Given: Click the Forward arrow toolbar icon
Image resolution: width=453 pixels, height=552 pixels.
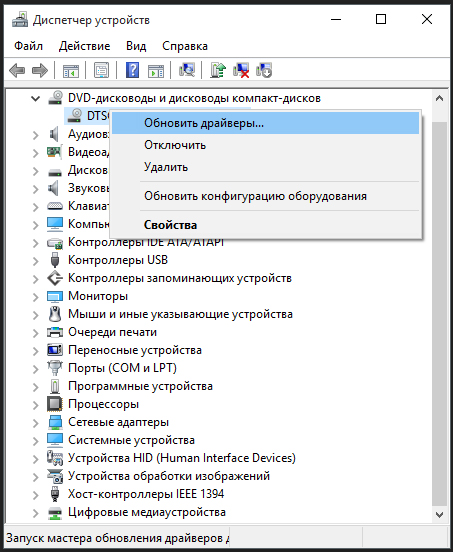Looking at the screenshot, I should [x=40, y=70].
